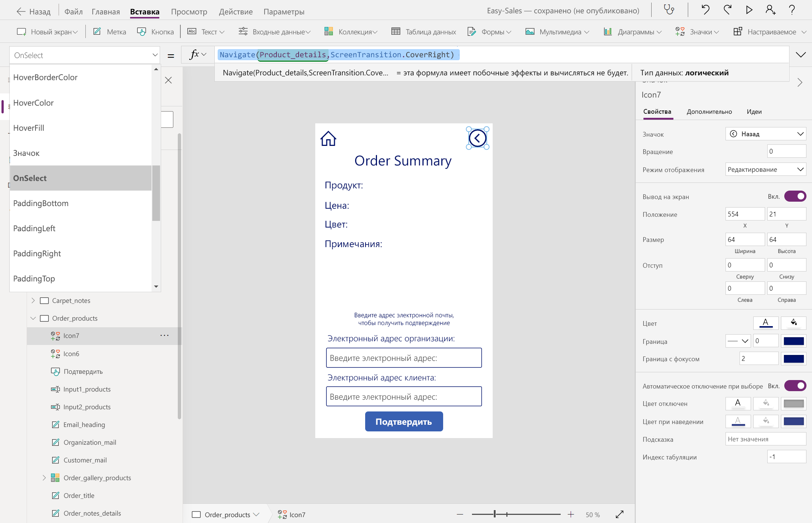Image resolution: width=812 pixels, height=523 pixels.
Task: Expand the Carpet_notes tree node
Action: [x=33, y=300]
